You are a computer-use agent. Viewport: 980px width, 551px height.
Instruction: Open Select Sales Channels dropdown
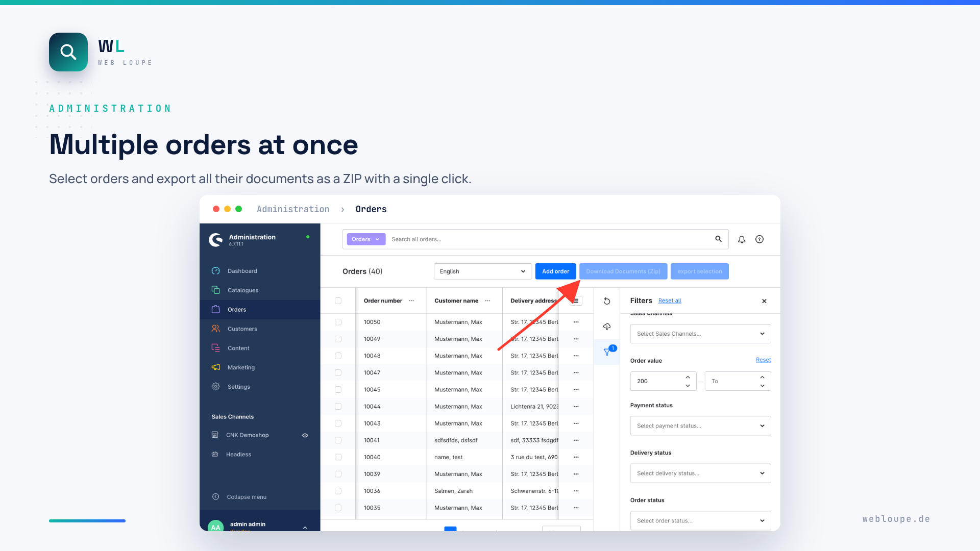pyautogui.click(x=700, y=334)
